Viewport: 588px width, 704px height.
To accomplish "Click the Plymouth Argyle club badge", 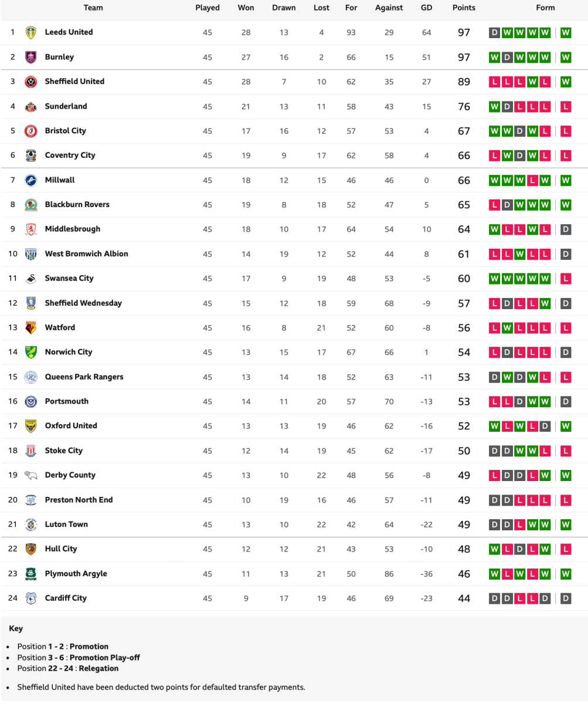I will tap(31, 574).
